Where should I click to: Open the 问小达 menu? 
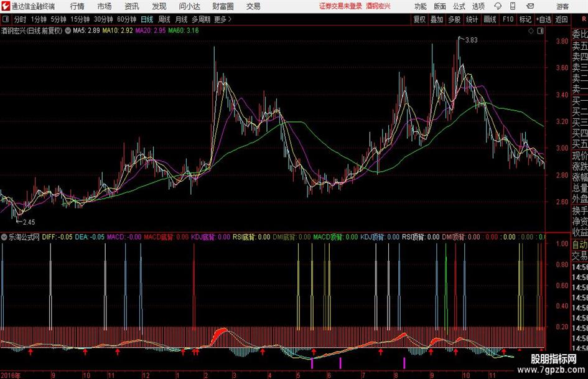click(x=189, y=6)
